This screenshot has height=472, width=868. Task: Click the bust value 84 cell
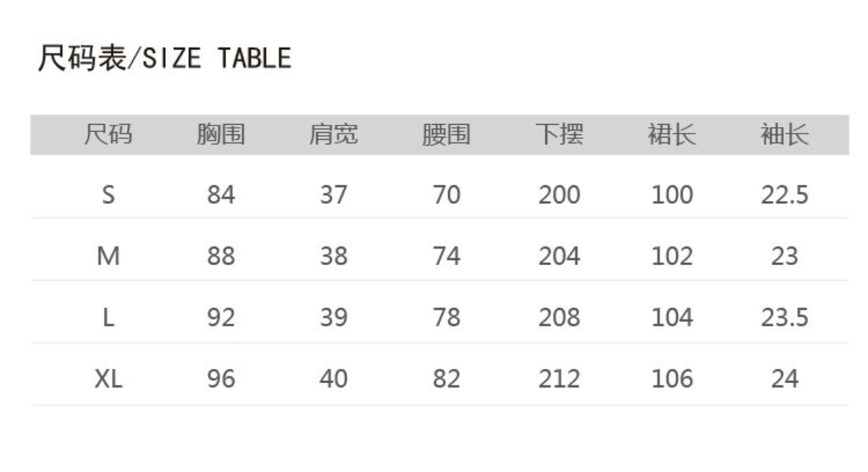[220, 195]
